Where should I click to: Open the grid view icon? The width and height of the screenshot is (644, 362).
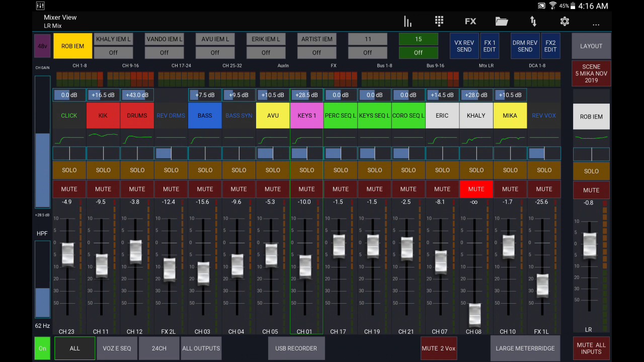pyautogui.click(x=439, y=21)
